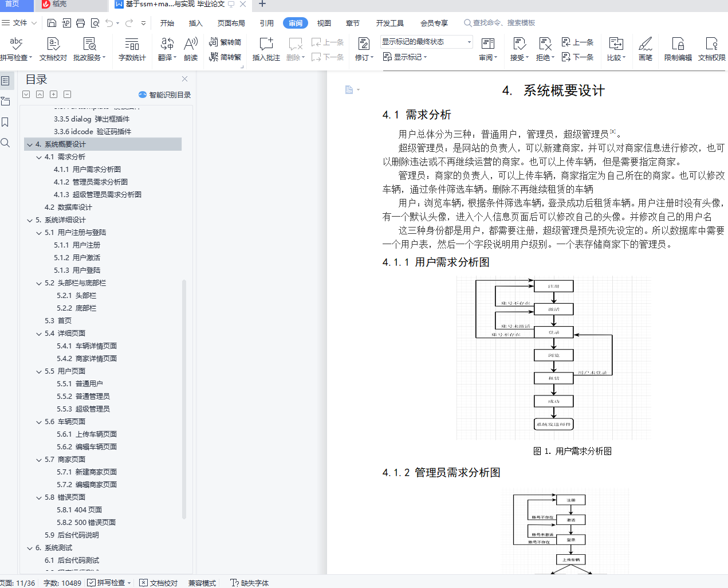Click the status bar 拼写检查 toggle
This screenshot has width=728, height=588.
[109, 583]
